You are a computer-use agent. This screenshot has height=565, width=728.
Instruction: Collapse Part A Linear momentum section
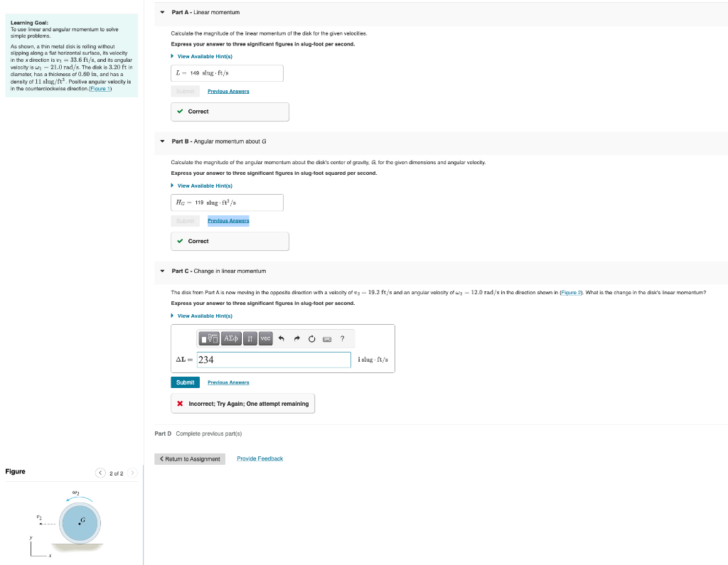[162, 13]
